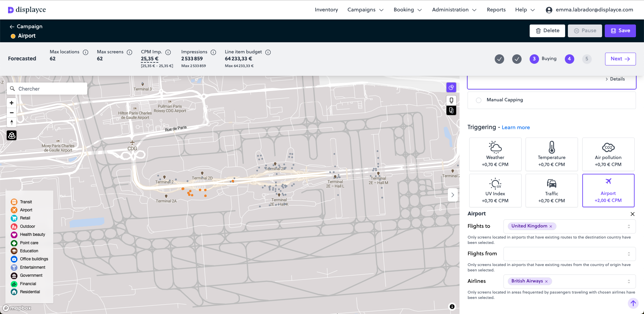
Task: Expand the Details section
Action: tap(615, 79)
